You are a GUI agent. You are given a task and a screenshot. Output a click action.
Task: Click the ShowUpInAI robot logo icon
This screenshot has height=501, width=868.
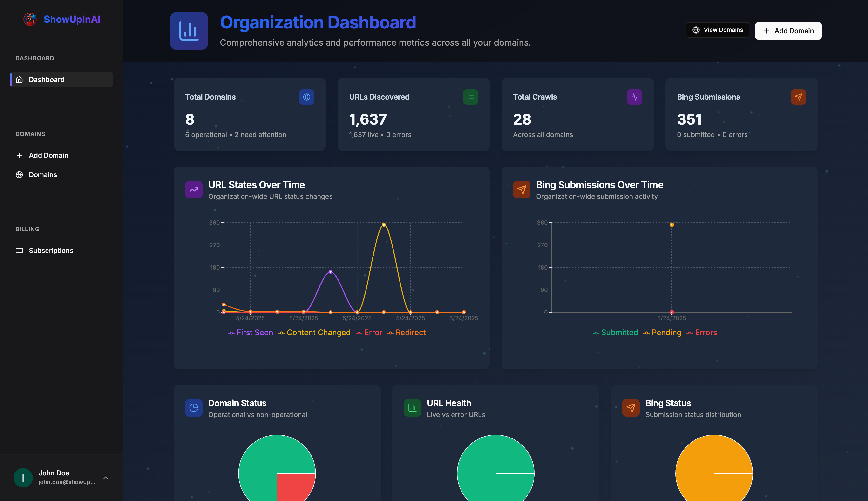[30, 19]
